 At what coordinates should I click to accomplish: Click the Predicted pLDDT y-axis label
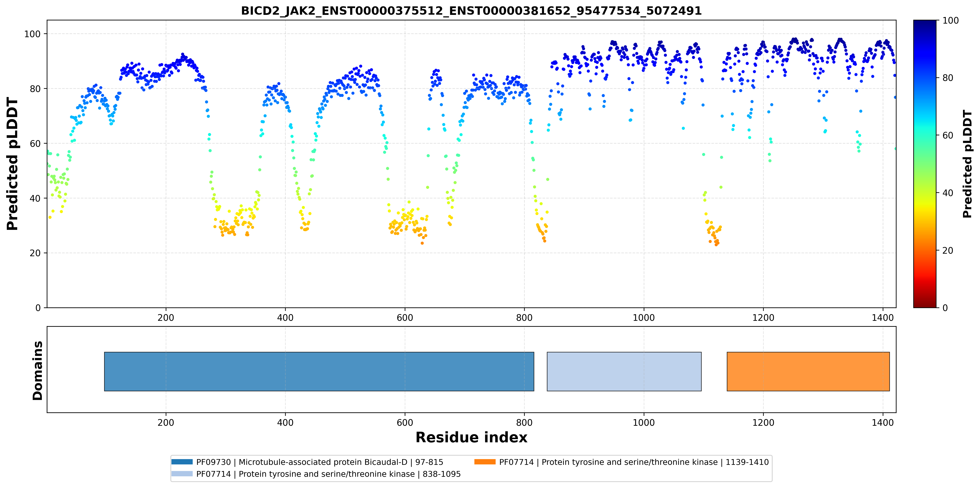(x=13, y=164)
